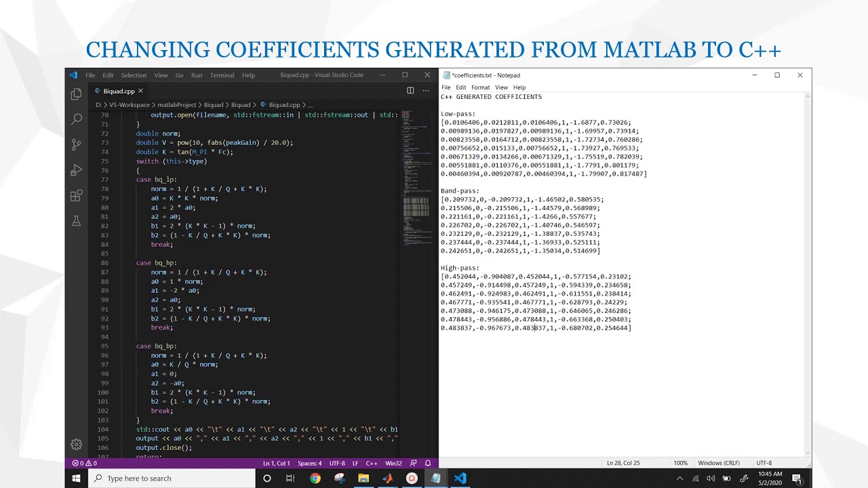Viewport: 868px width, 488px height.
Task: Click the Ln 1, Col 1 status item
Action: click(276, 463)
